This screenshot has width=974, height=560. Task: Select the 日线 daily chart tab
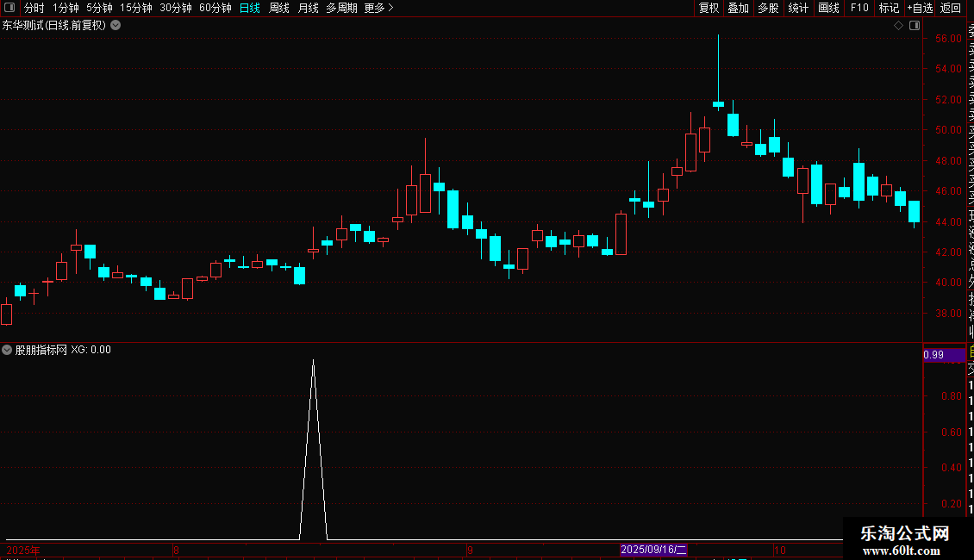tap(250, 8)
